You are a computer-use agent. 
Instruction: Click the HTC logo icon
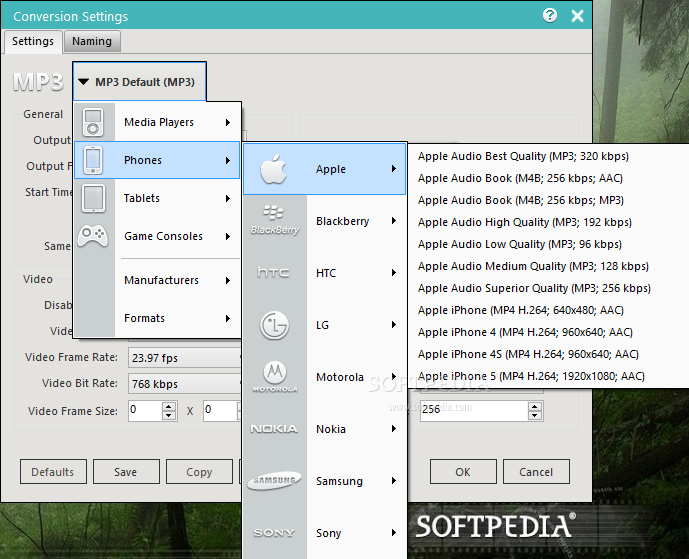point(273,272)
